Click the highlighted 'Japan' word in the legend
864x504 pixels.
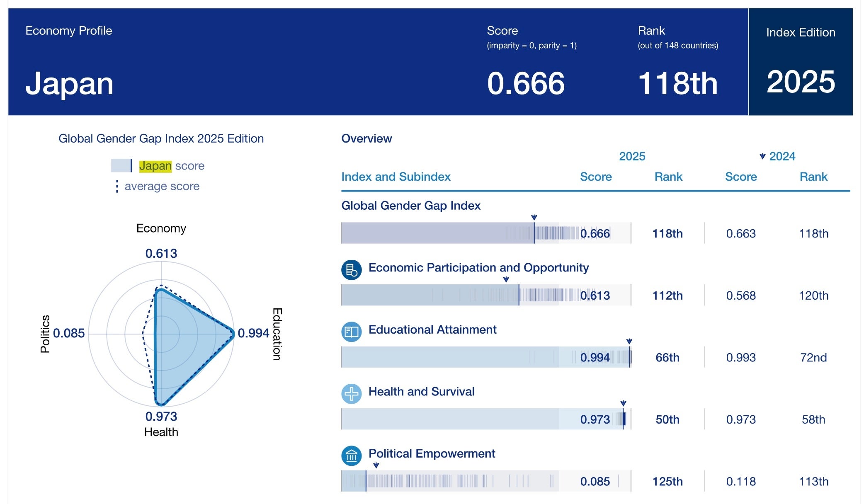[x=155, y=166]
